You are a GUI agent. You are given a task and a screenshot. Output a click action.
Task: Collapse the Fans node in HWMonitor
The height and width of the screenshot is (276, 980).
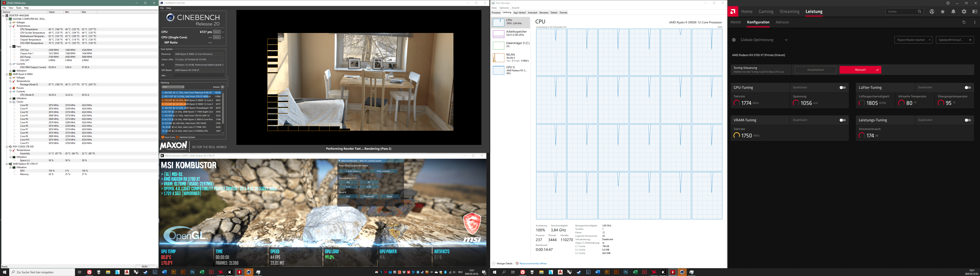coord(10,47)
